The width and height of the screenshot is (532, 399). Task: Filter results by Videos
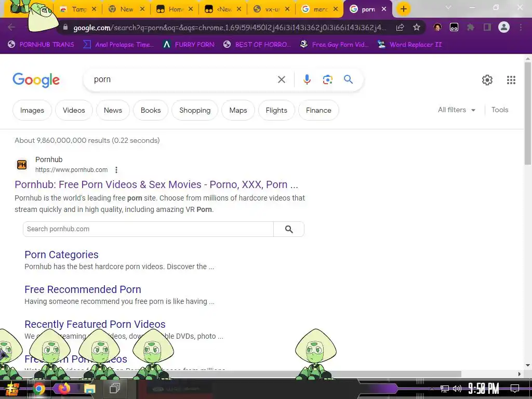(74, 110)
